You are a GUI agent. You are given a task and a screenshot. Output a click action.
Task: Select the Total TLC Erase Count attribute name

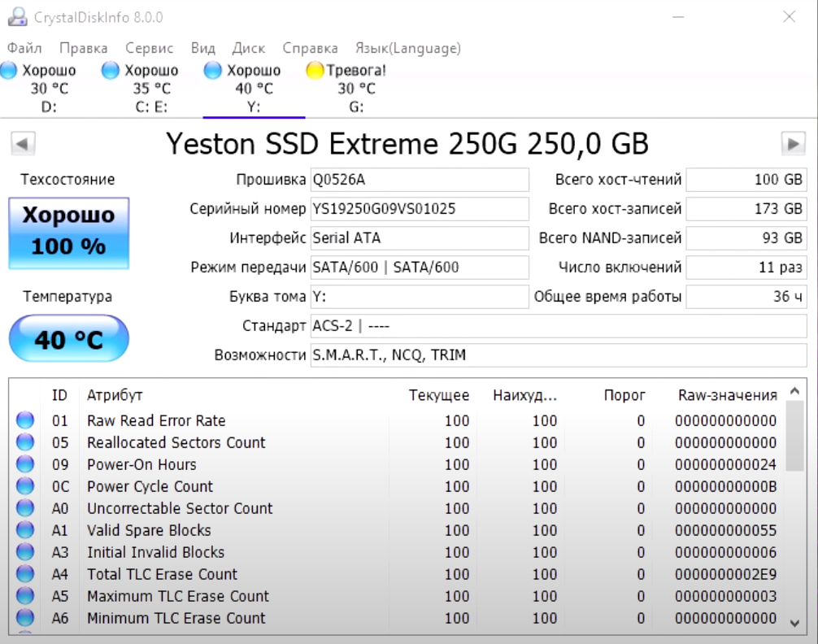(x=163, y=573)
